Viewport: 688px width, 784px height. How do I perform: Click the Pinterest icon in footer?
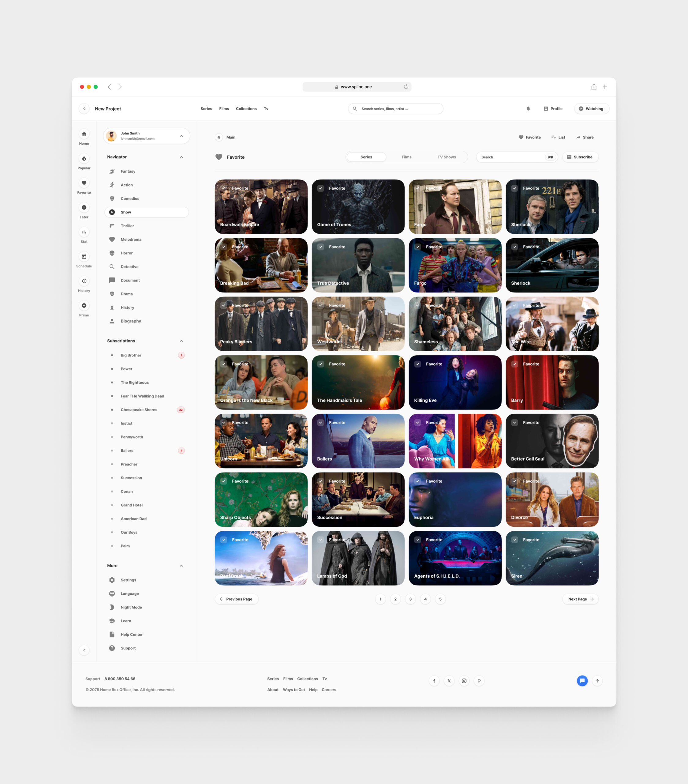coord(479,681)
